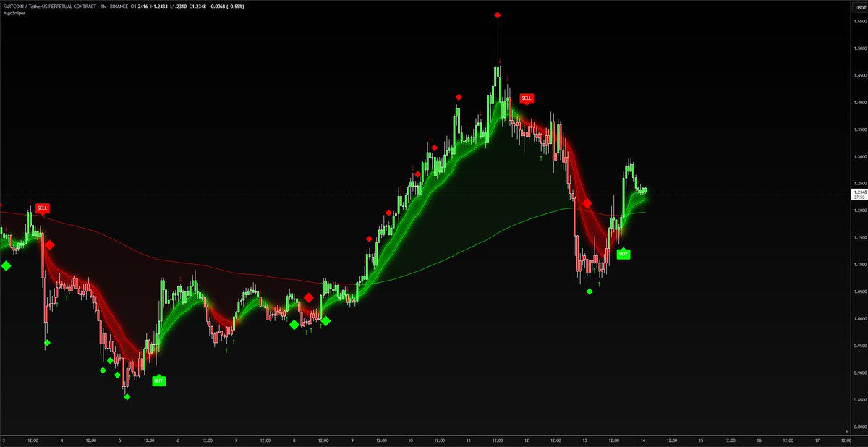Click date 14 on the time axis
The height and width of the screenshot is (447, 868).
point(642,440)
